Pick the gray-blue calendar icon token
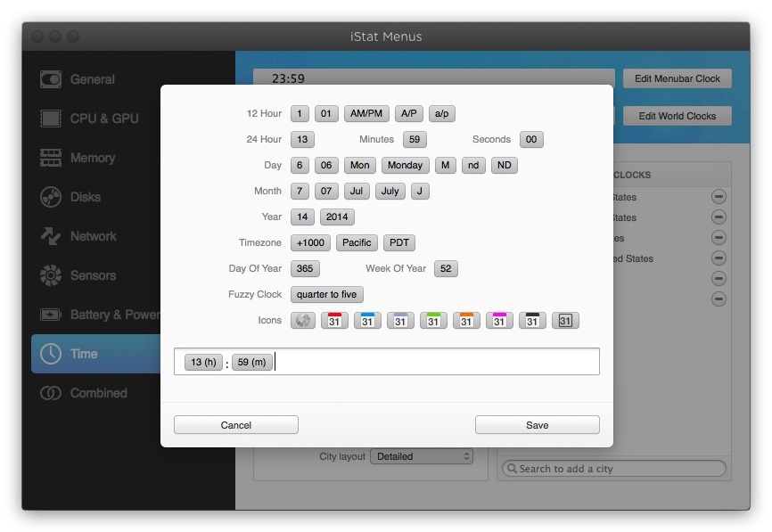The height and width of the screenshot is (532, 772). (x=400, y=321)
